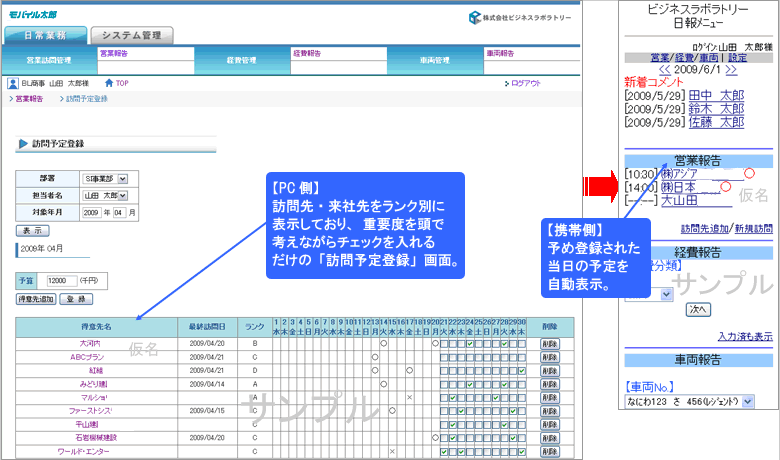The height and width of the screenshot is (460, 780).
Task: Click the 予算 field containing 12000
Action: [x=62, y=280]
